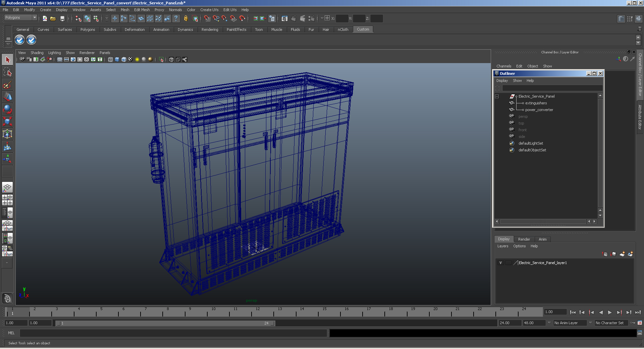Click Render current frame clapperboard icon

[x=293, y=19]
